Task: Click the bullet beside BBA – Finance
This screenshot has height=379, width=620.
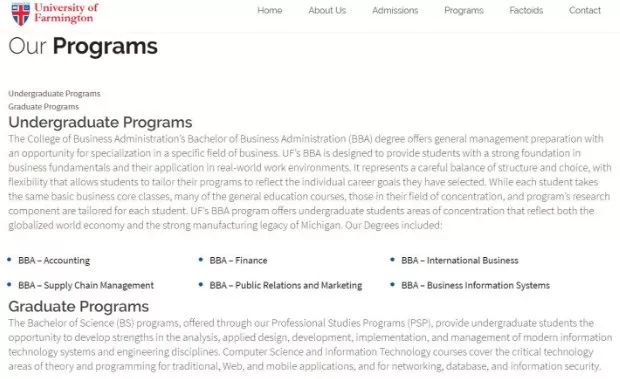Action: click(201, 260)
